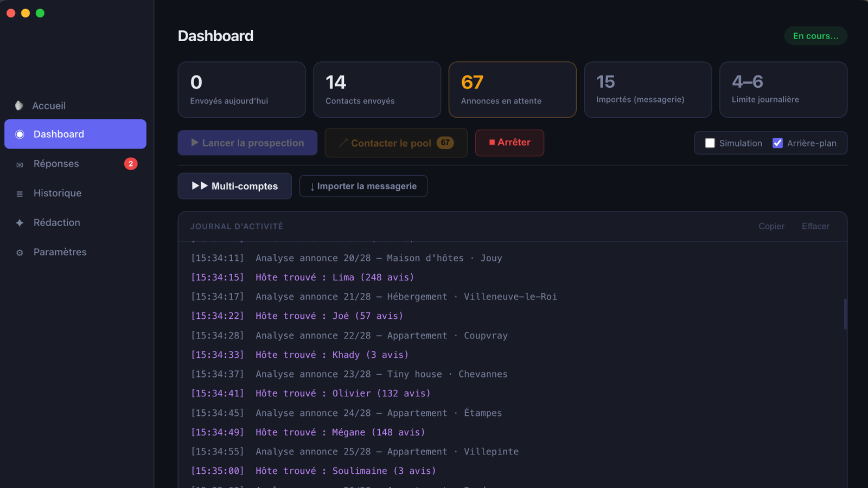Viewport: 868px width, 488px height.
Task: Click the Historique list icon
Action: coord(20,194)
